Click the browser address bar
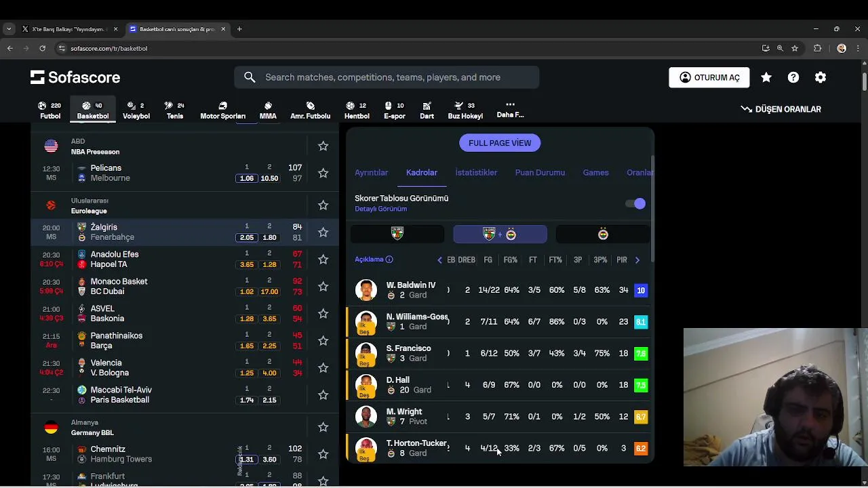The image size is (868, 488). coord(407,48)
